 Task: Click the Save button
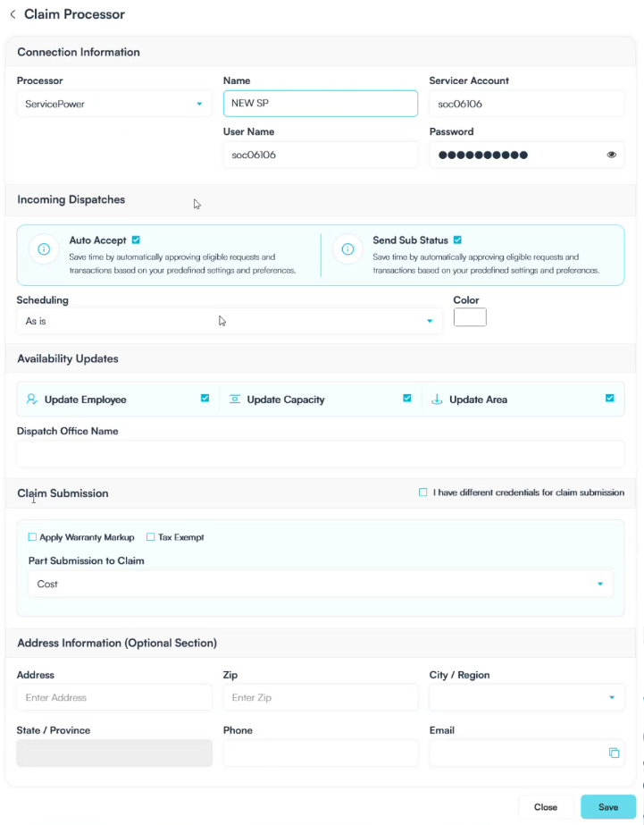608,807
